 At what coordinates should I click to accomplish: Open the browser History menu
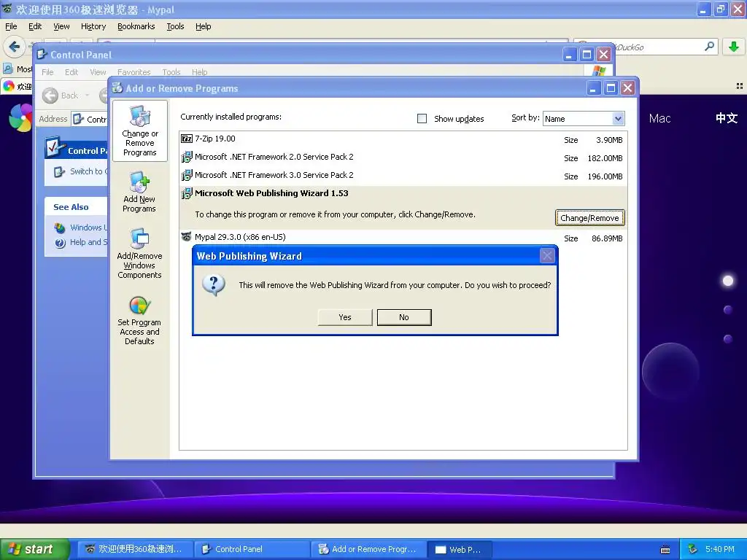pos(93,26)
